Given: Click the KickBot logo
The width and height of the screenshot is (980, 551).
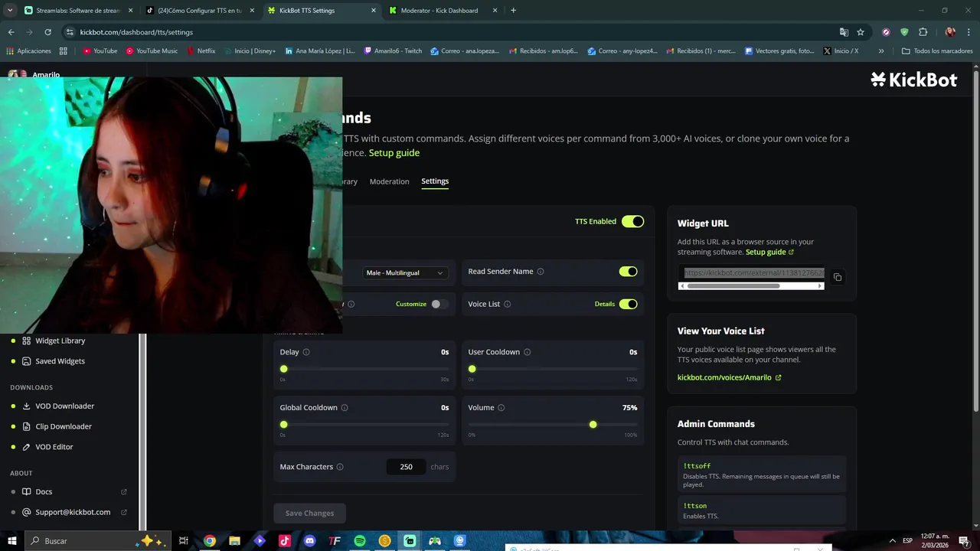Looking at the screenshot, I should point(914,80).
